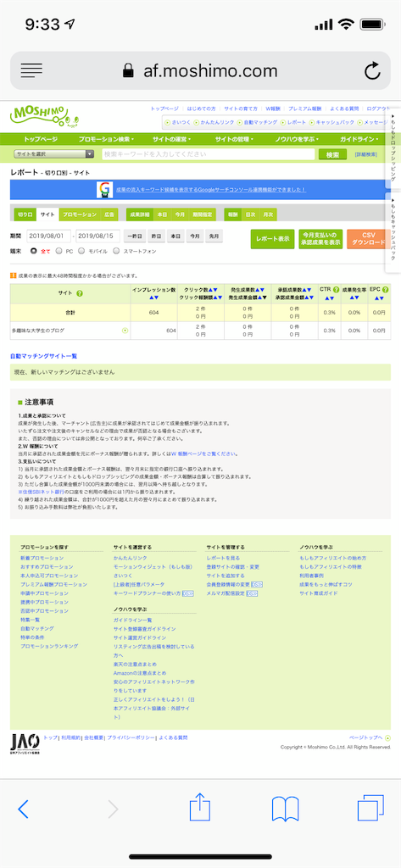The height and width of the screenshot is (868, 401).
Task: Open the Safari bookmarks book icon
Action: click(x=285, y=809)
